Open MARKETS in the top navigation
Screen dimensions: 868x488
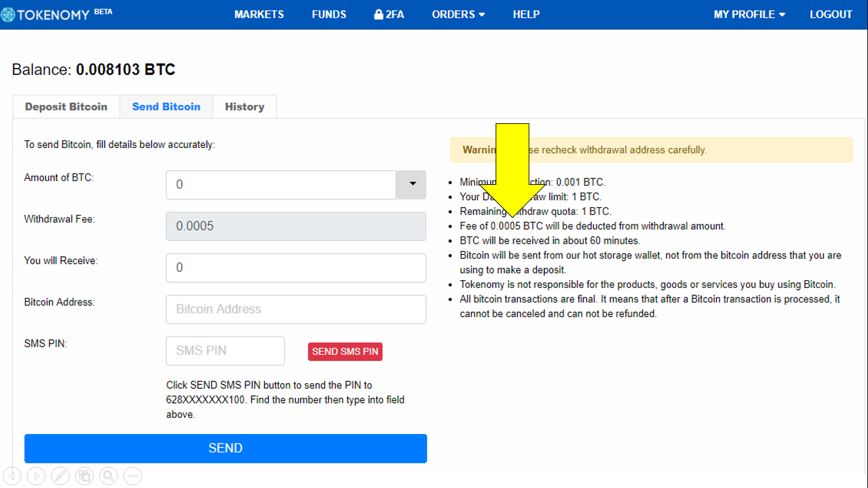[259, 14]
